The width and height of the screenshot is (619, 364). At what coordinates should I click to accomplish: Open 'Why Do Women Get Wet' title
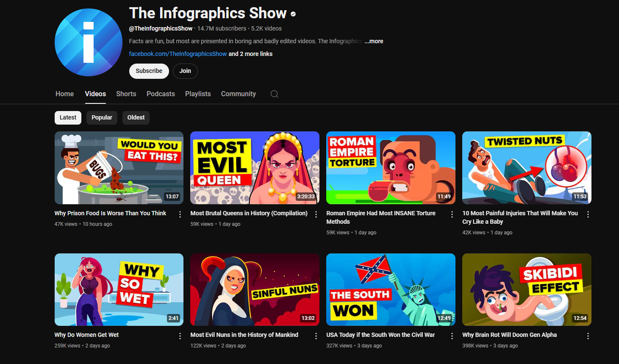86,335
